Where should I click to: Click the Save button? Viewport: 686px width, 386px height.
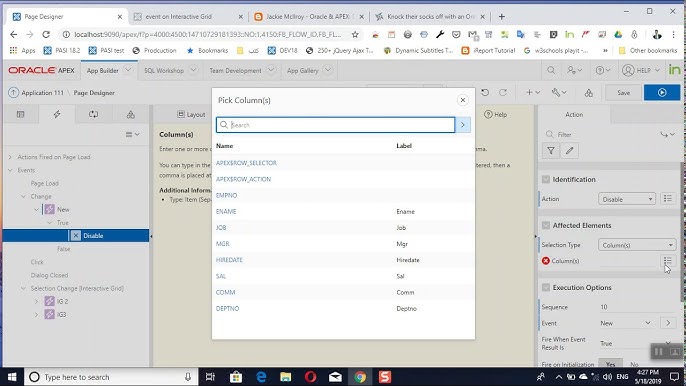(623, 93)
